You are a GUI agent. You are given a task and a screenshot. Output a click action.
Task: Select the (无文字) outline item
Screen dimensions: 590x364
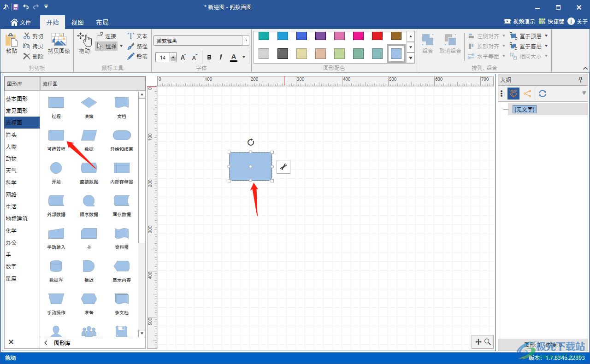tap(525, 110)
